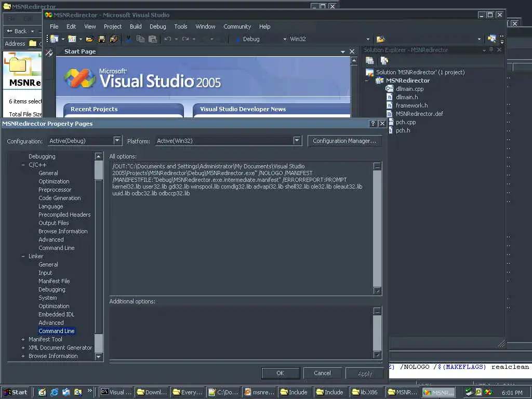Select Linker Input property page

click(45, 273)
